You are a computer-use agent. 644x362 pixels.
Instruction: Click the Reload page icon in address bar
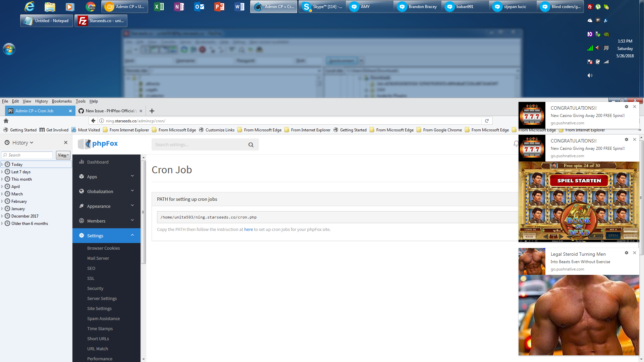tap(487, 121)
